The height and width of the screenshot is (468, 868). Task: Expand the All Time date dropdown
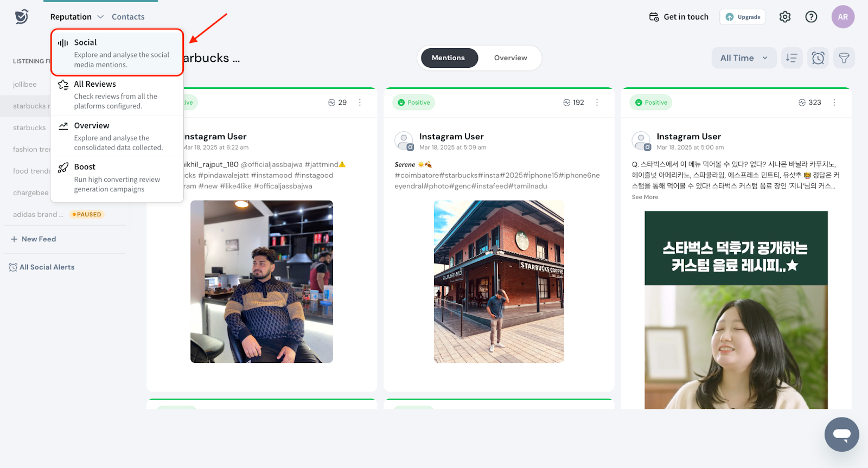(744, 58)
